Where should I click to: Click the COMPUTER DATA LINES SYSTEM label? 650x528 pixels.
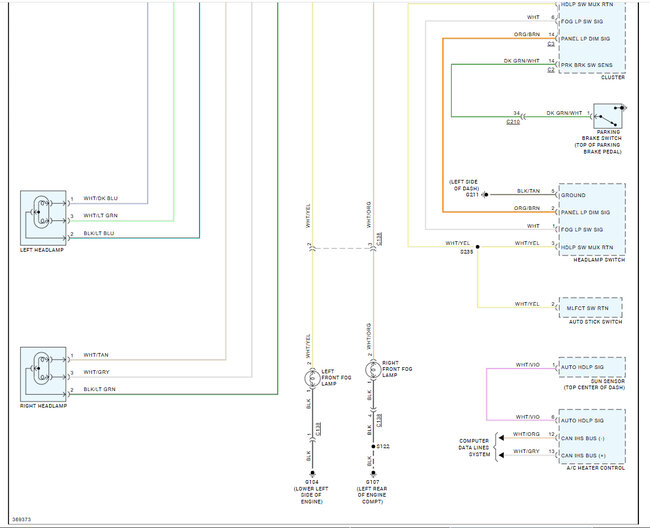[474, 448]
